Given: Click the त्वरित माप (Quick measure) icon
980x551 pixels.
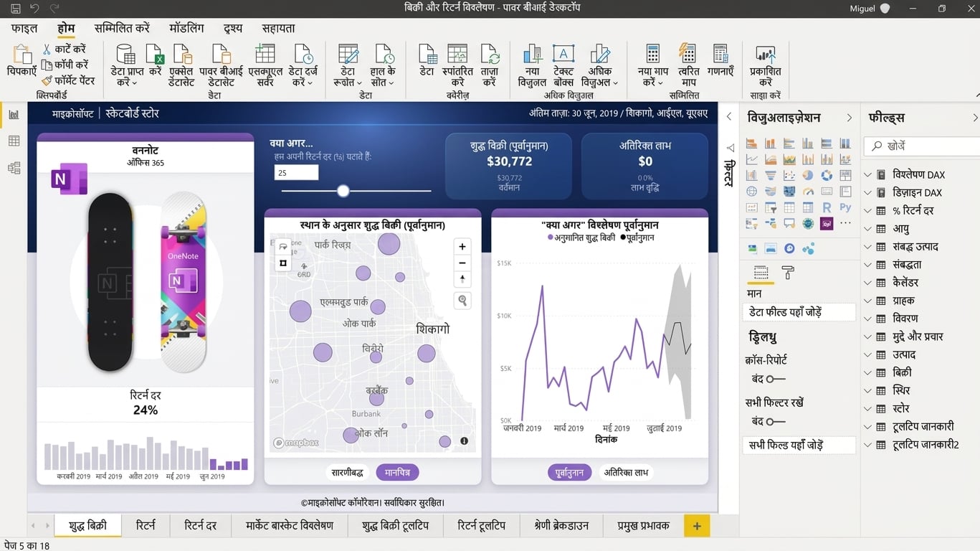Looking at the screenshot, I should click(x=688, y=55).
